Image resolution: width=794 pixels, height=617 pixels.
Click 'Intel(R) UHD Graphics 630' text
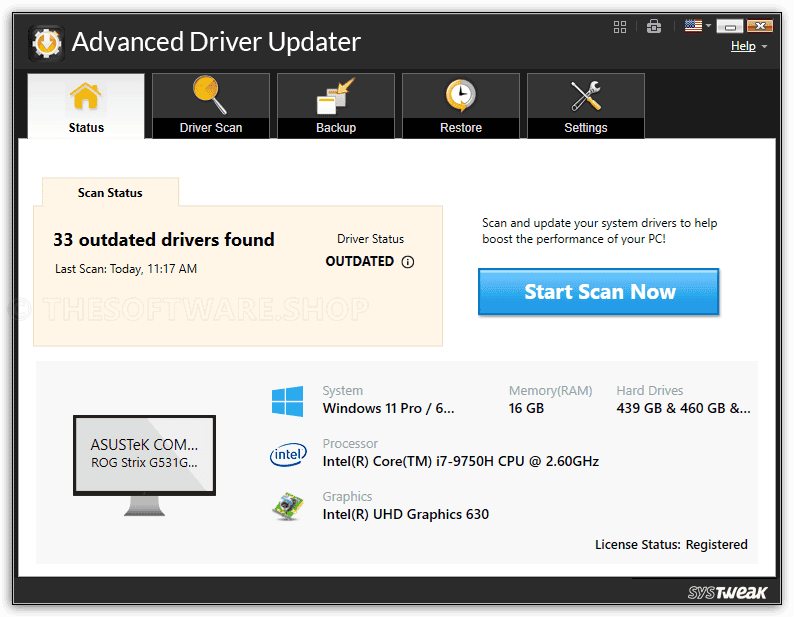point(406,515)
